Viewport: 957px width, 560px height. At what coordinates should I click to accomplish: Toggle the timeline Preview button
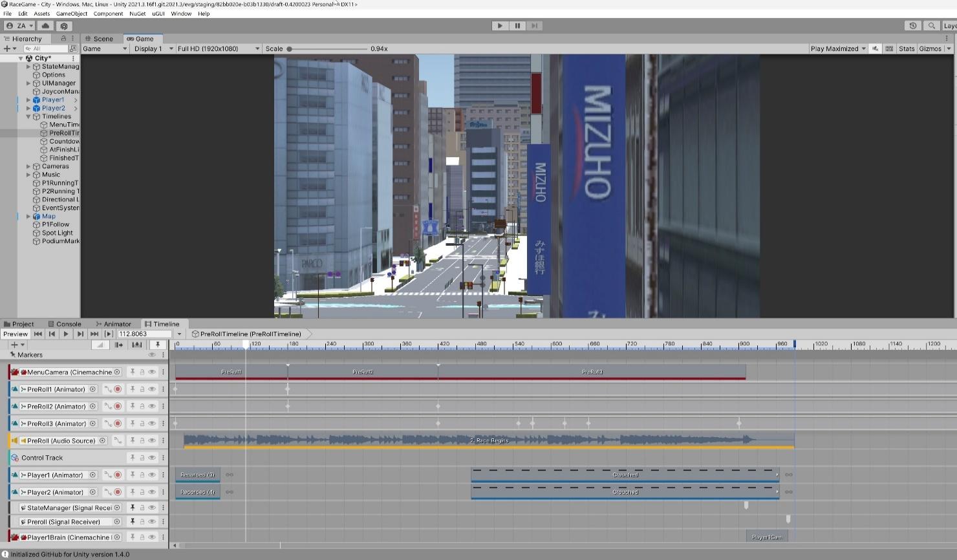click(x=15, y=334)
